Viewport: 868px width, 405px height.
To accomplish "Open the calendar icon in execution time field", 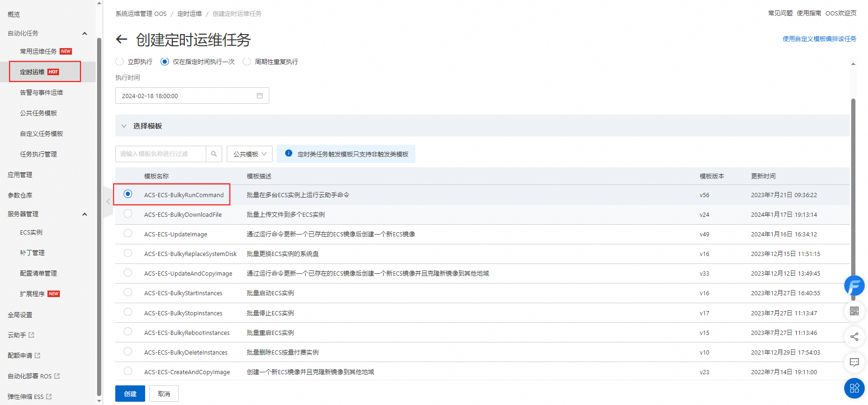I will click(259, 96).
